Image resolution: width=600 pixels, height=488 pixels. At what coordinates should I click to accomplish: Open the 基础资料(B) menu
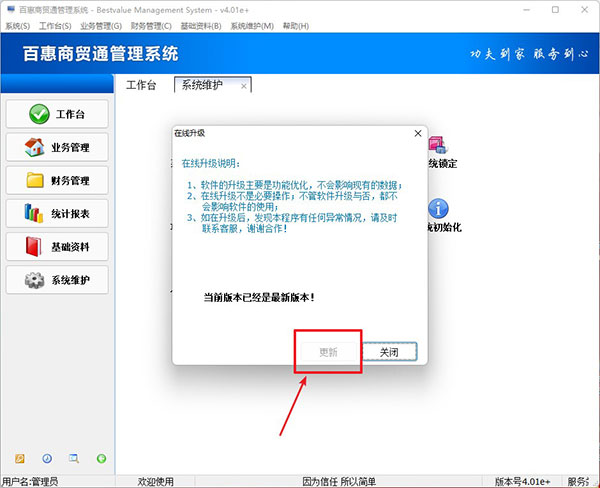201,26
